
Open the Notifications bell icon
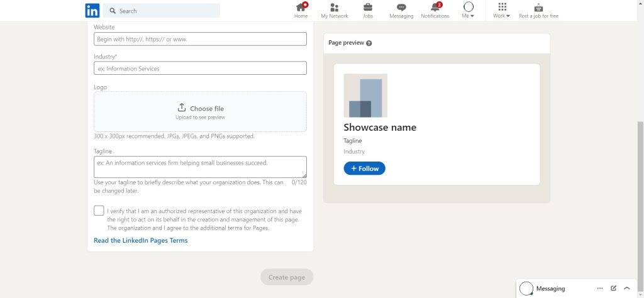click(x=435, y=8)
